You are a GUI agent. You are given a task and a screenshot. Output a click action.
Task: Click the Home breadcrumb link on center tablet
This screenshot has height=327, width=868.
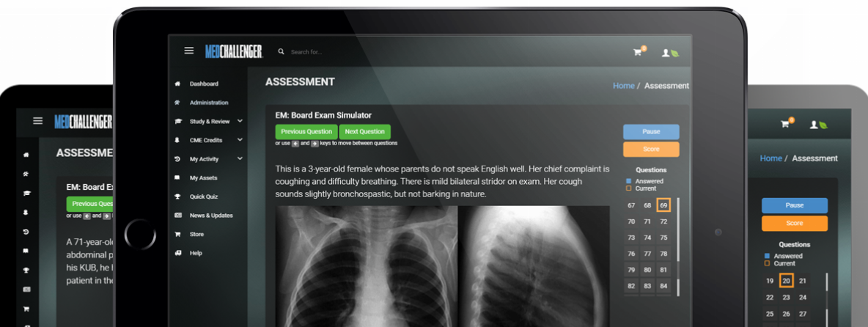pos(623,86)
